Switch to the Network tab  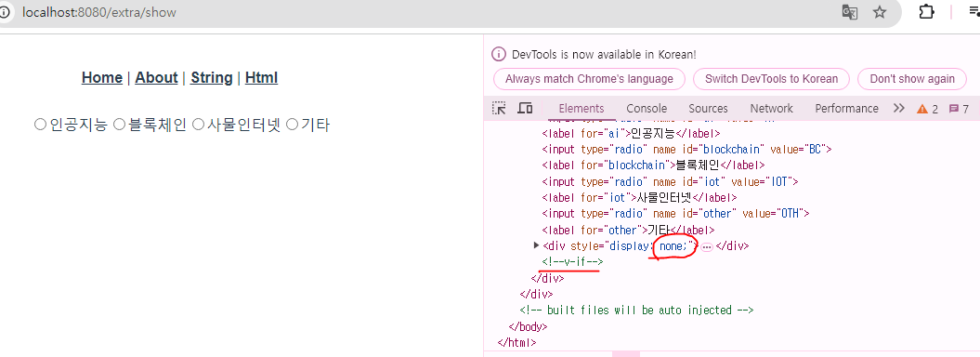pyautogui.click(x=771, y=108)
